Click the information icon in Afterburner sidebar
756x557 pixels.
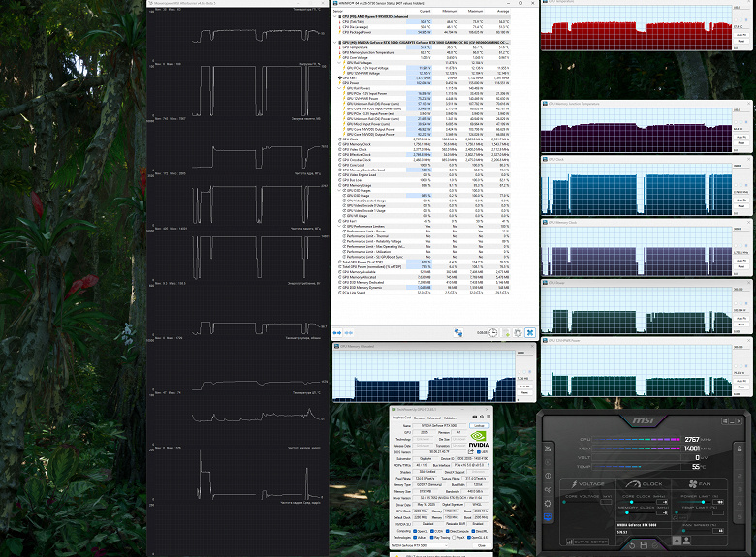[x=549, y=476]
